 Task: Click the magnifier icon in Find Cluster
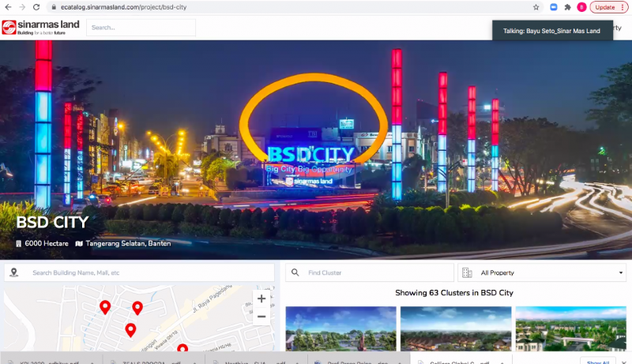(295, 272)
